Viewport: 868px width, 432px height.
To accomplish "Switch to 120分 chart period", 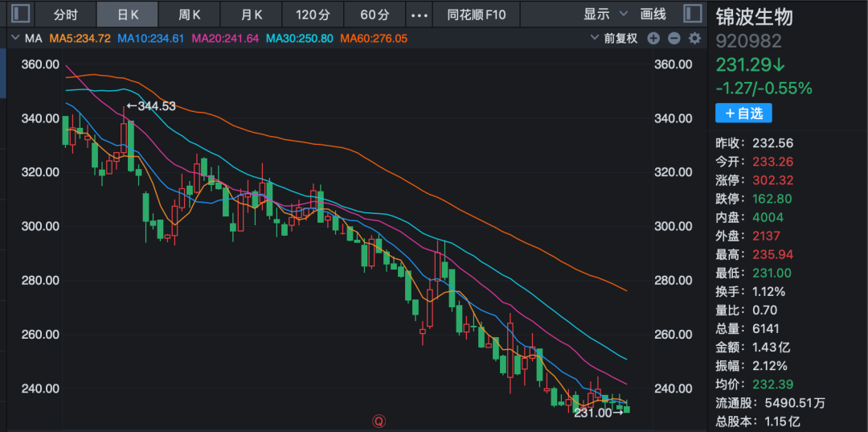I will [313, 14].
